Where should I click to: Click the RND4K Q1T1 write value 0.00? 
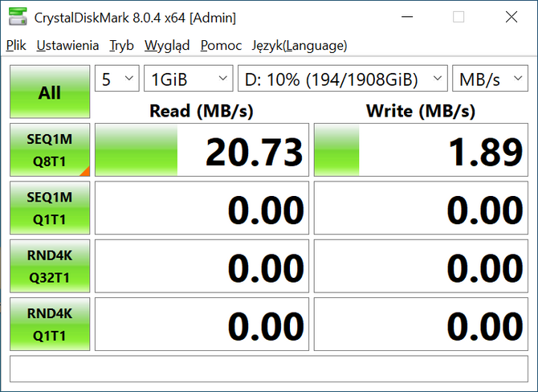click(421, 324)
